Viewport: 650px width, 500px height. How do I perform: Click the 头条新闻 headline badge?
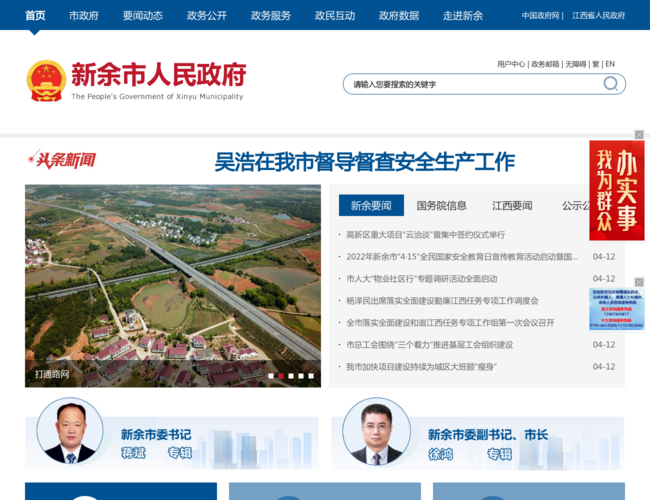point(62,160)
